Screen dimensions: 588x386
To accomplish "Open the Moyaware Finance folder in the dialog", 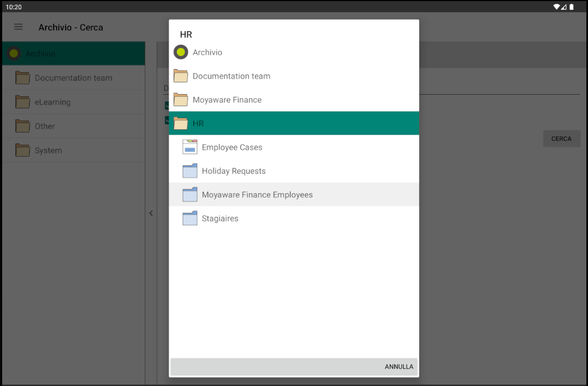I will coord(226,100).
